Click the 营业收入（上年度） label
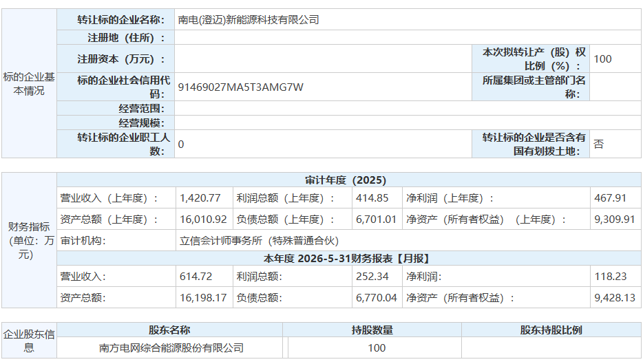This screenshot has height=364, width=643. tap(109, 198)
